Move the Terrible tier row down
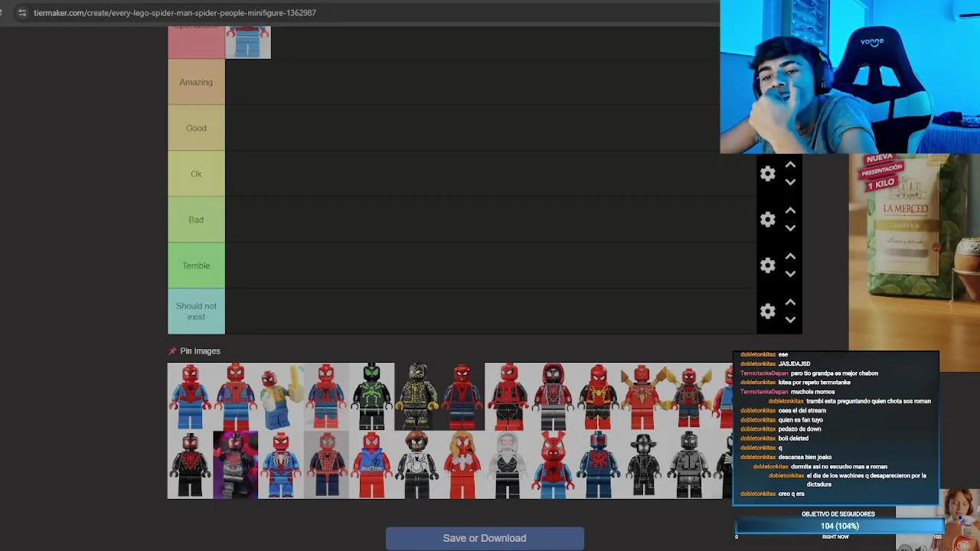The width and height of the screenshot is (980, 551). click(x=790, y=274)
